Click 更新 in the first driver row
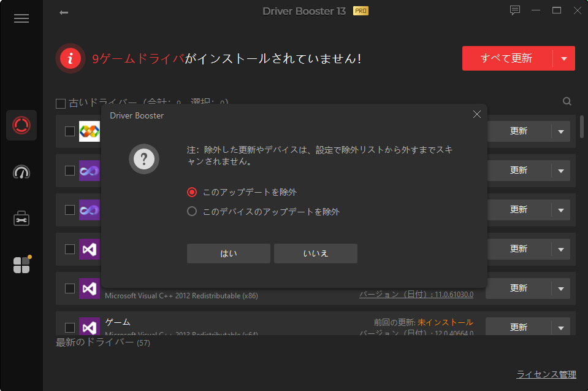This screenshot has height=391, width=588. (x=519, y=131)
